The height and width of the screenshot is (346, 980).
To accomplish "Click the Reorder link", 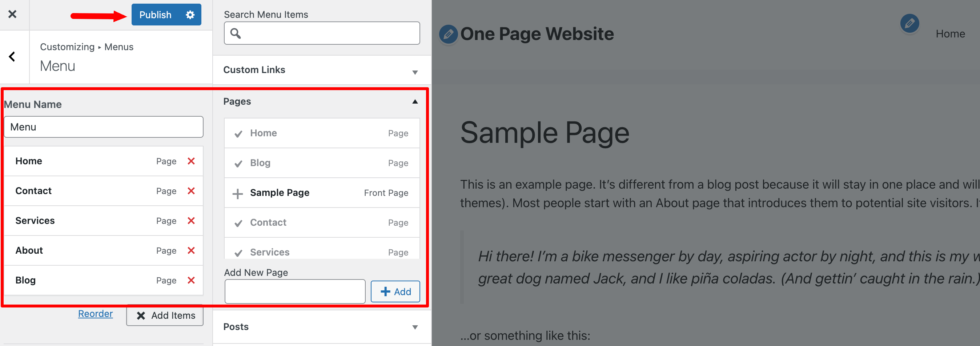I will (96, 314).
